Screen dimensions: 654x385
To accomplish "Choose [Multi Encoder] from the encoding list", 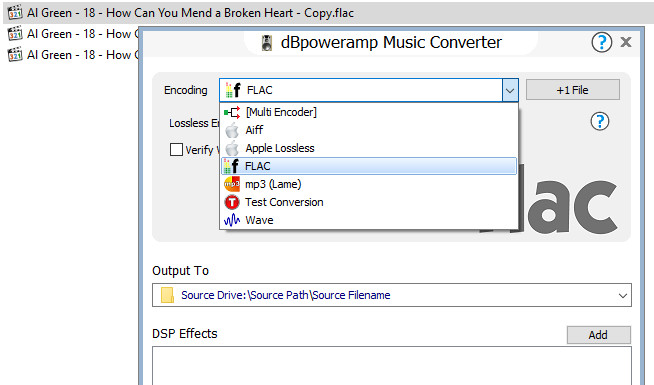I will 369,112.
